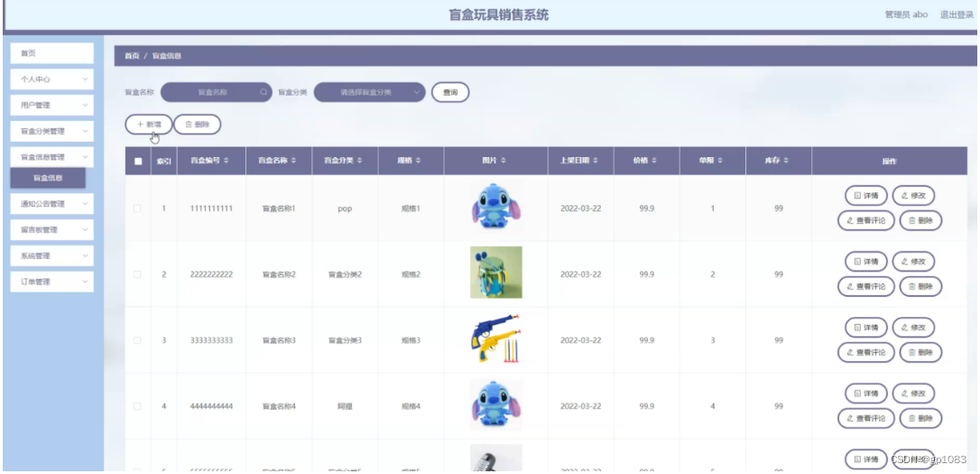Open 查看评论 for row 盲盒名称2
Viewport: 980px width, 474px height.
pyautogui.click(x=865, y=286)
